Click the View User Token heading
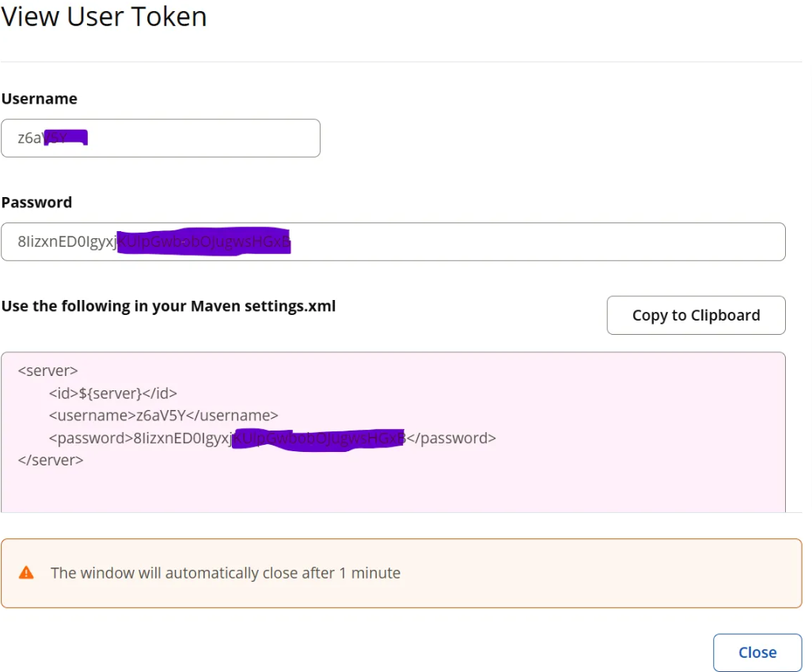The height and width of the screenshot is (672, 812). click(104, 16)
